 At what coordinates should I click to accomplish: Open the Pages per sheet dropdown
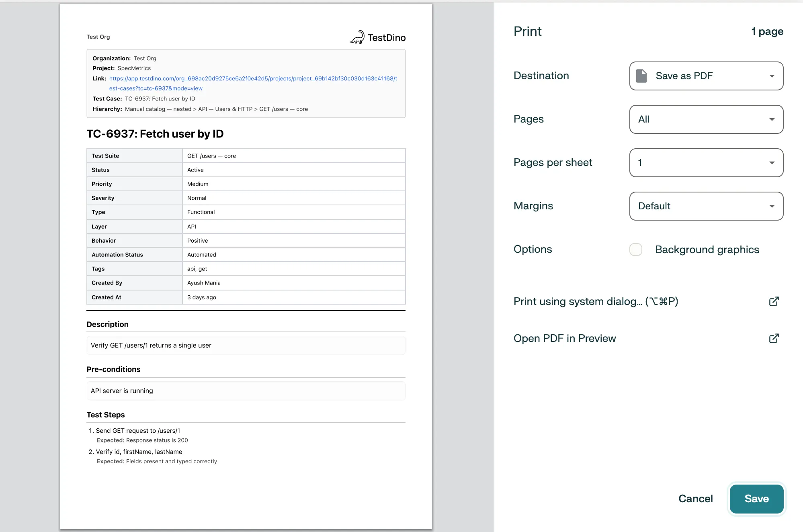pos(706,162)
